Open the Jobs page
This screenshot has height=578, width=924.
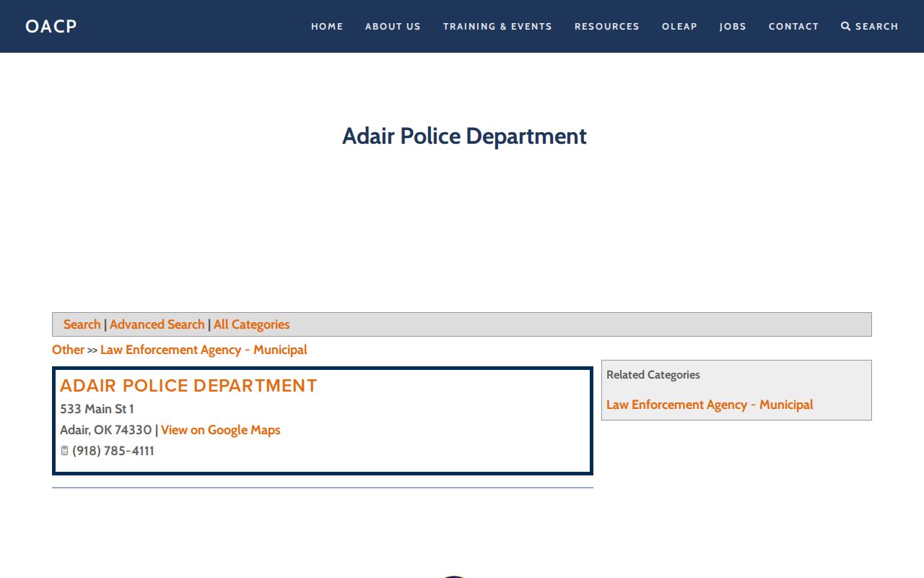733,27
